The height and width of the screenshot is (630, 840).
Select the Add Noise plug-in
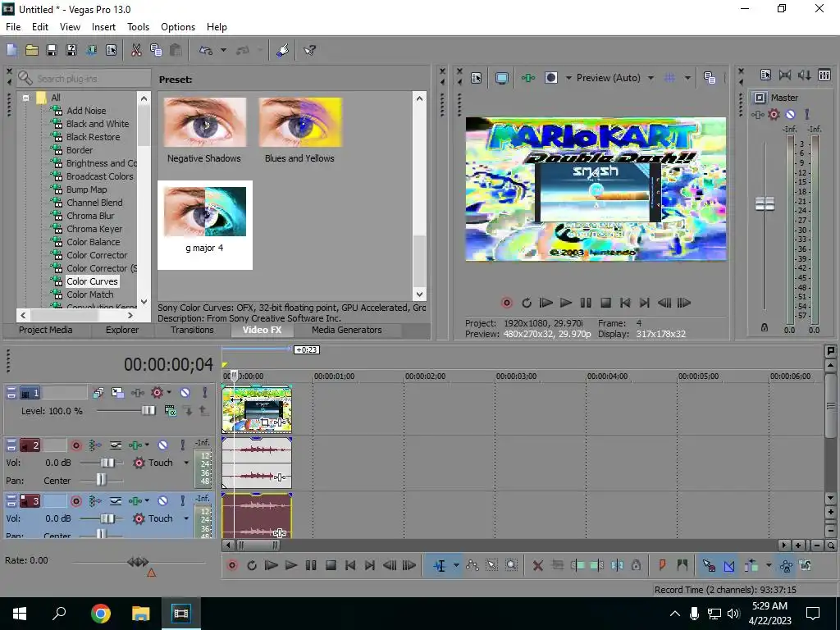click(86, 111)
